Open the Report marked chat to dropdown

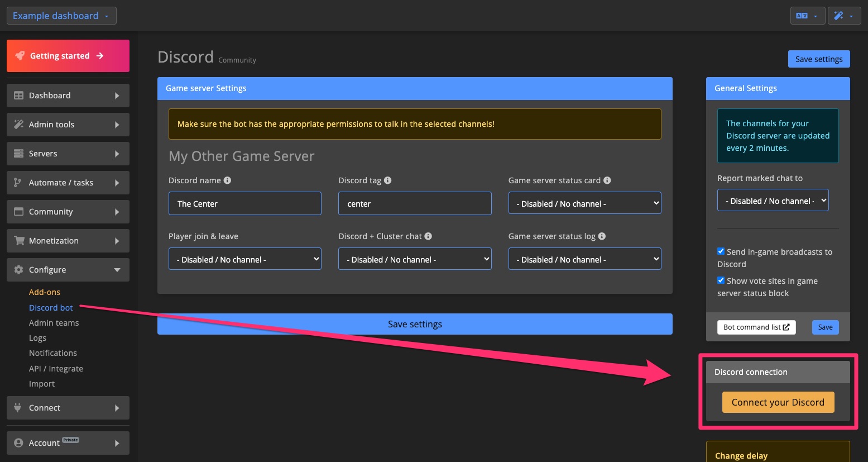pyautogui.click(x=773, y=199)
